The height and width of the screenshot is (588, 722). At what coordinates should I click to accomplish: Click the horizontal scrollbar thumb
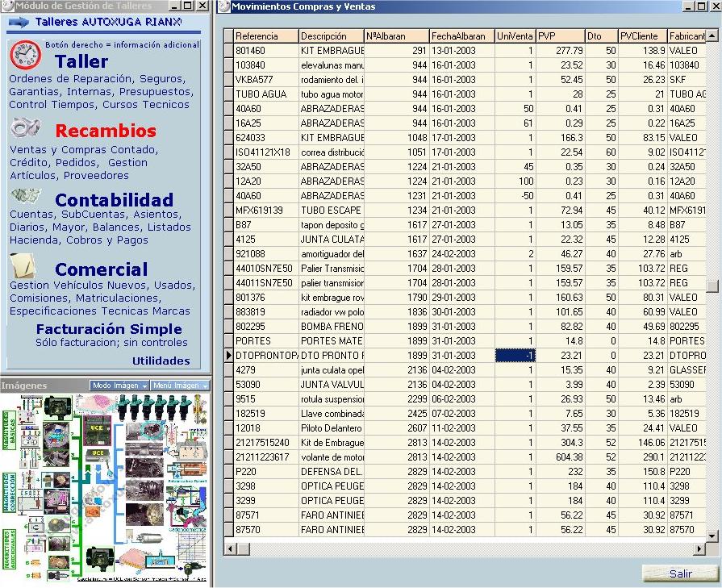click(x=243, y=548)
